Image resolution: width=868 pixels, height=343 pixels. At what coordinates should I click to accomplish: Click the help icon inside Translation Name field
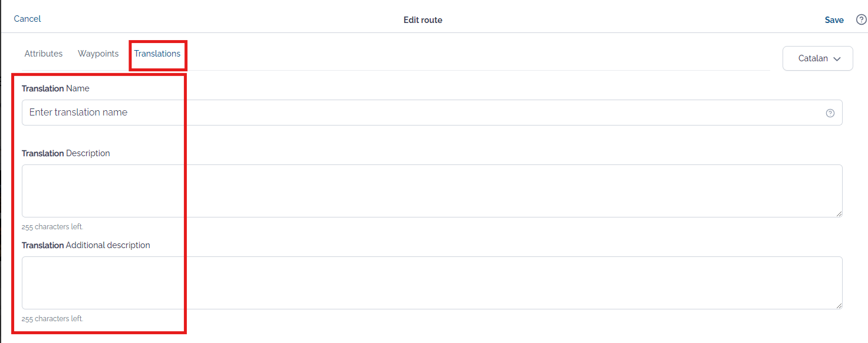pyautogui.click(x=830, y=113)
